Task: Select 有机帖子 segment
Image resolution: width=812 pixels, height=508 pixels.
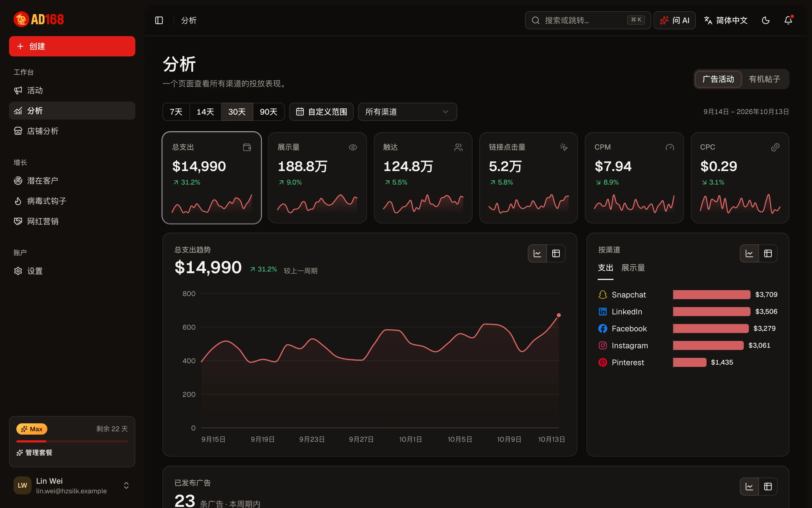Action: pos(764,79)
